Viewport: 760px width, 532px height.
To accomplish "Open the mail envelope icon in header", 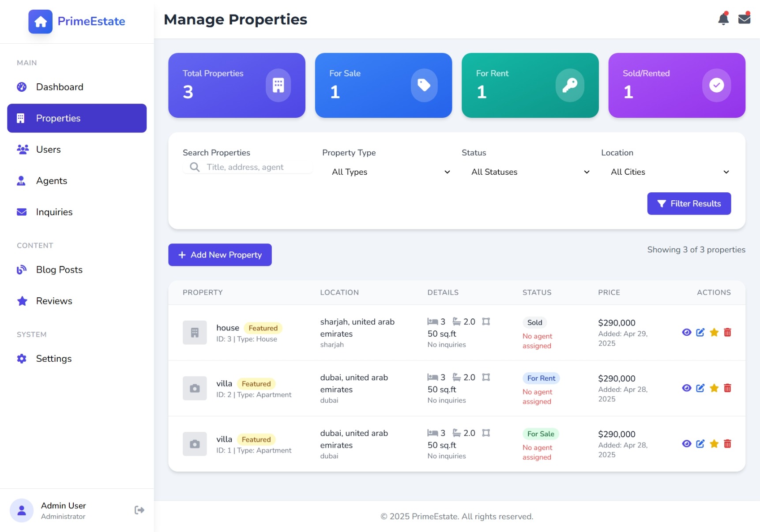I will (x=744, y=19).
